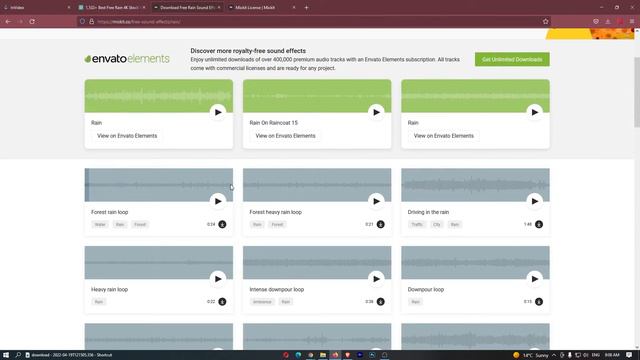
Task: Bookmark this page with the star icon
Action: pyautogui.click(x=546, y=21)
